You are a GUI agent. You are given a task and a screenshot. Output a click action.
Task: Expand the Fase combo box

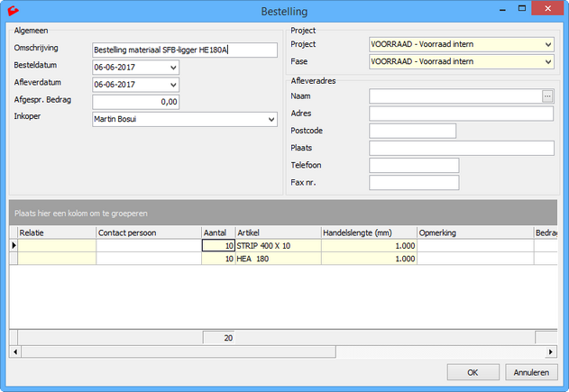point(548,62)
